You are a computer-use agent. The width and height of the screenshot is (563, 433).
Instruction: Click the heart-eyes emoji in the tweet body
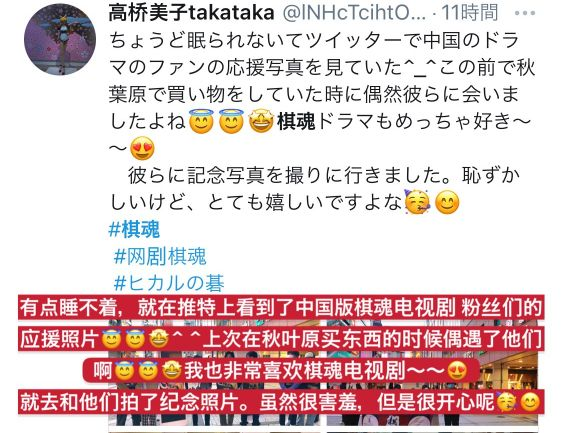[x=143, y=148]
